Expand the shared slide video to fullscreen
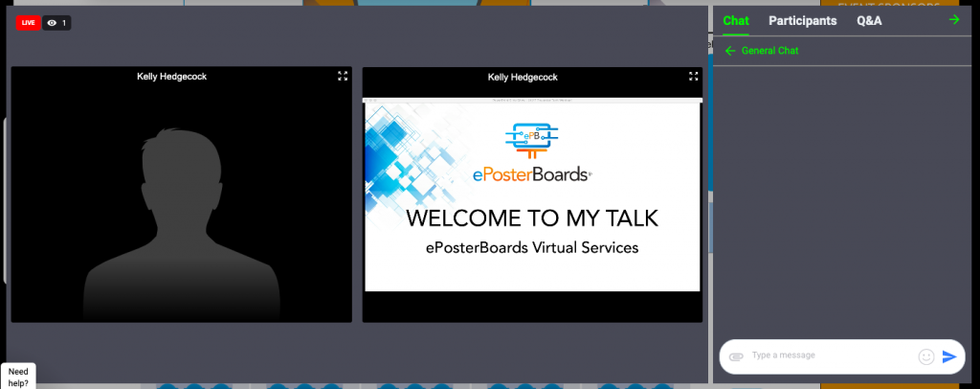 coord(693,76)
